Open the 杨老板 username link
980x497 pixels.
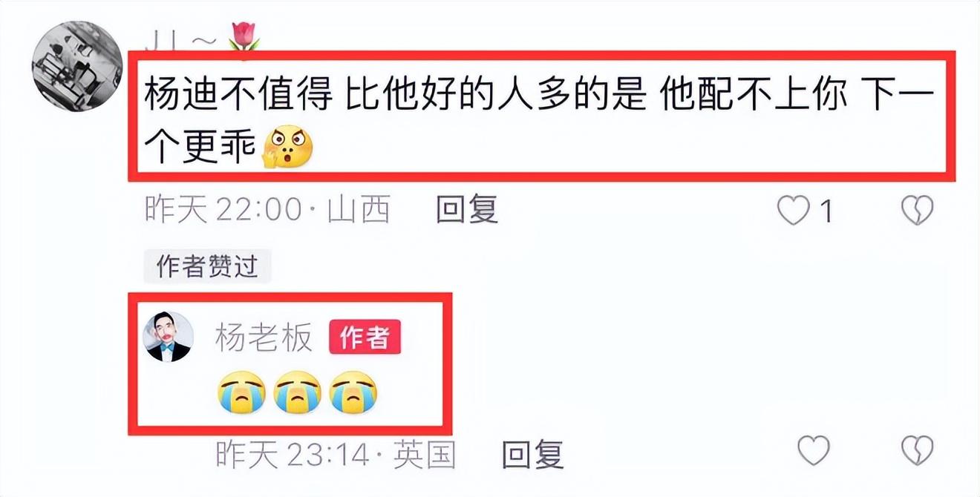pos(264,339)
